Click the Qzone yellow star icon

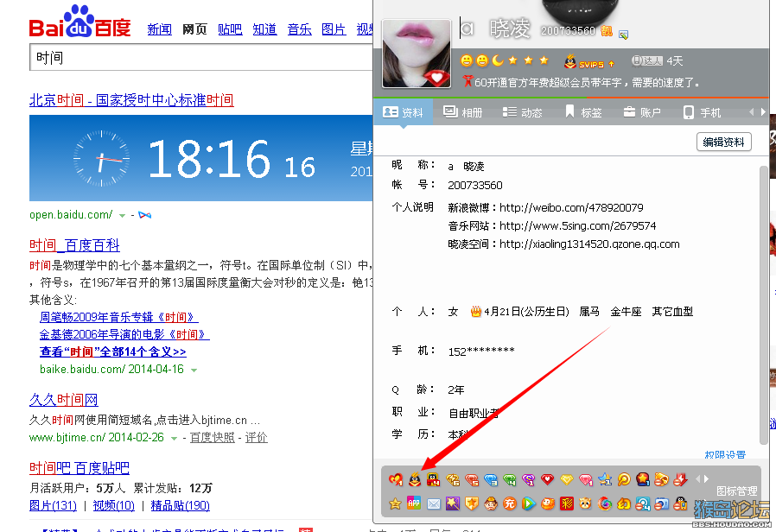click(x=396, y=503)
